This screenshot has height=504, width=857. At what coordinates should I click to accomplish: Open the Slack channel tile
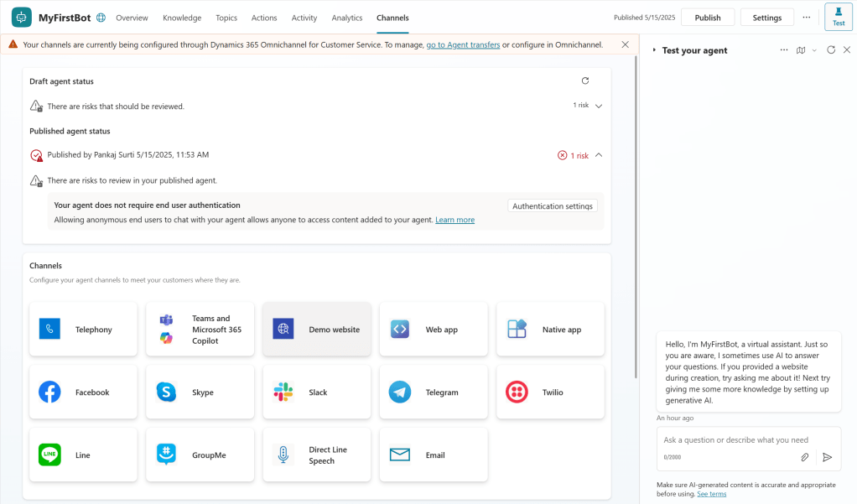click(317, 392)
